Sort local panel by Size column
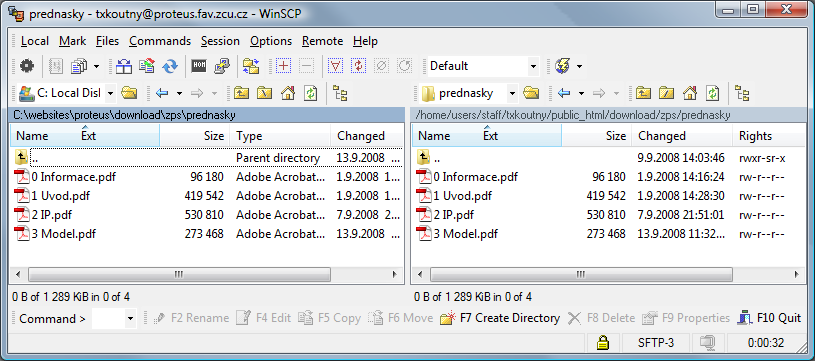The height and width of the screenshot is (361, 815). tap(195, 136)
